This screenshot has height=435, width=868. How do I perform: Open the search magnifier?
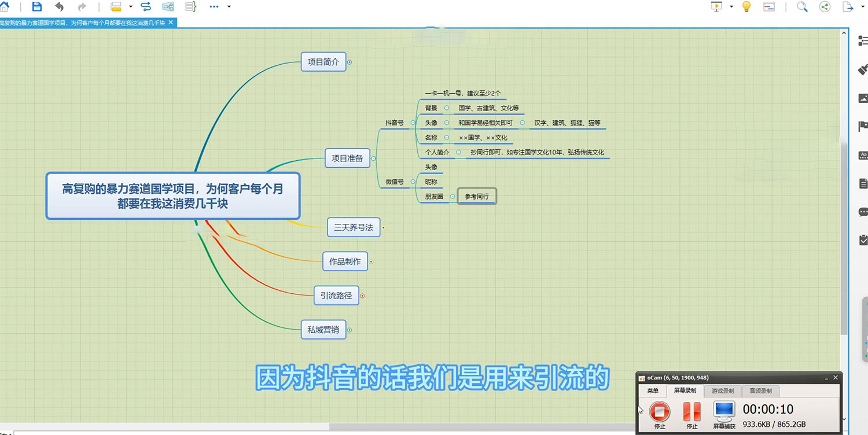(x=801, y=7)
